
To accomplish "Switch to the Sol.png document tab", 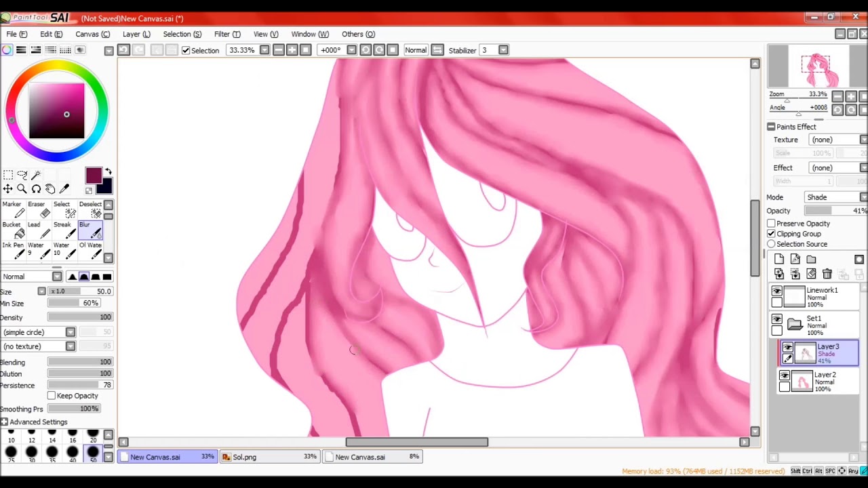I will click(271, 457).
